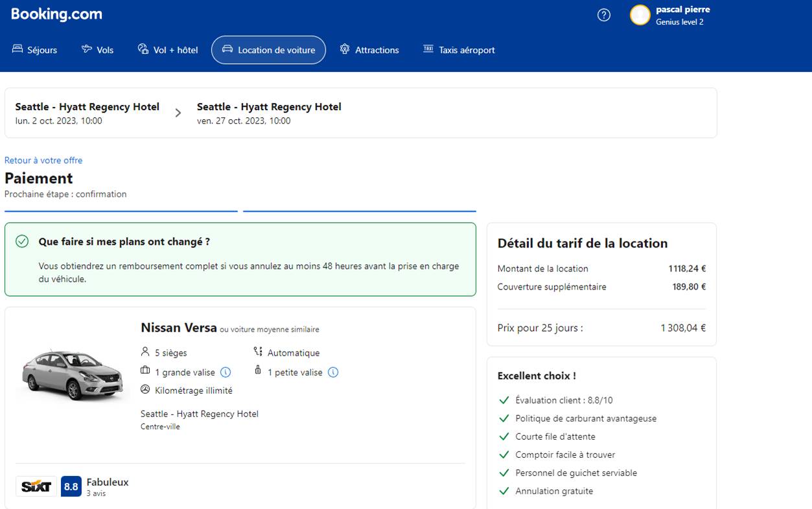The width and height of the screenshot is (812, 509).
Task: Click the chevron arrow between locations
Action: (178, 113)
